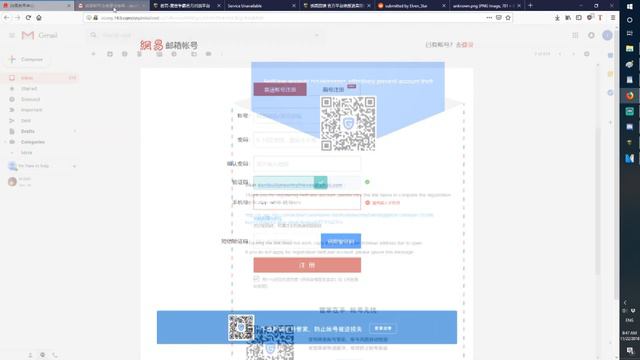The height and width of the screenshot is (360, 640).
Task: Click the Gmail Compose button
Action: tap(27, 60)
